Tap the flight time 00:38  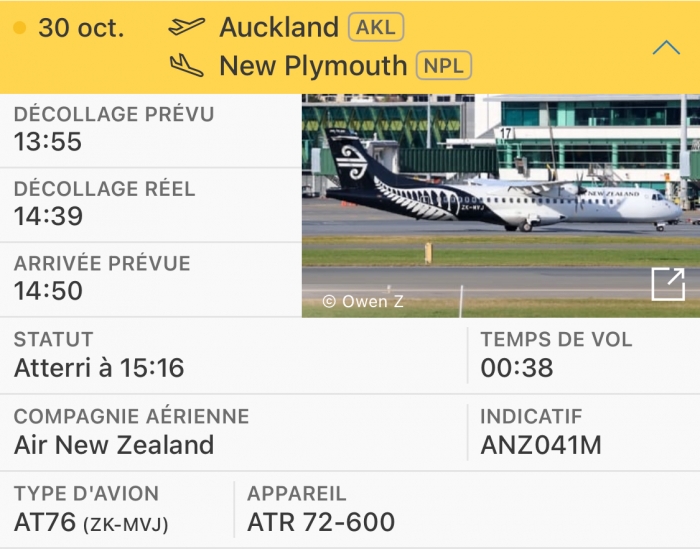pos(517,368)
